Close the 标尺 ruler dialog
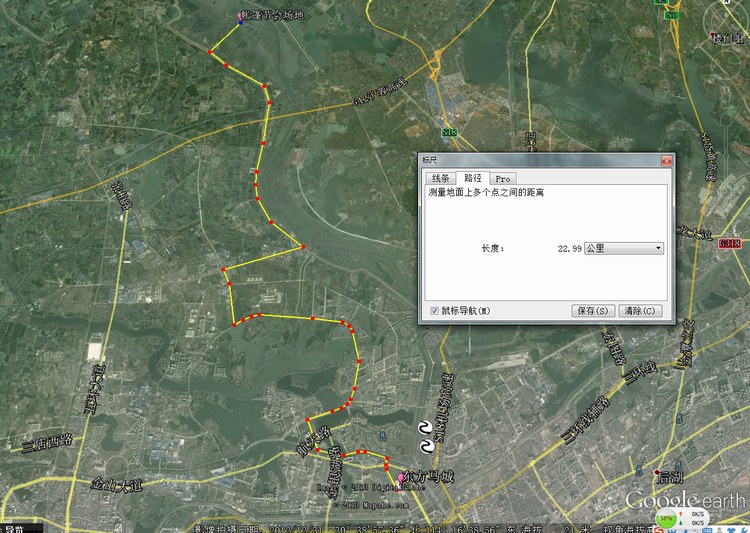 pyautogui.click(x=666, y=161)
